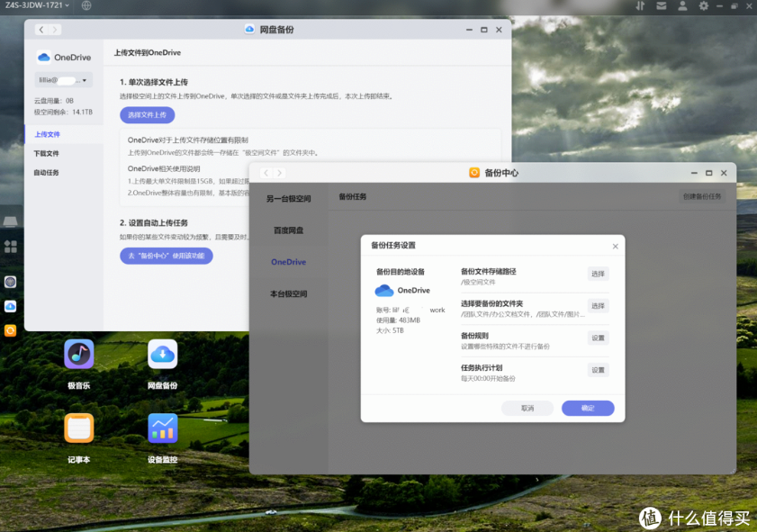Image resolution: width=757 pixels, height=532 pixels.
Task: Click 设置 for 备份规则
Action: pos(599,338)
